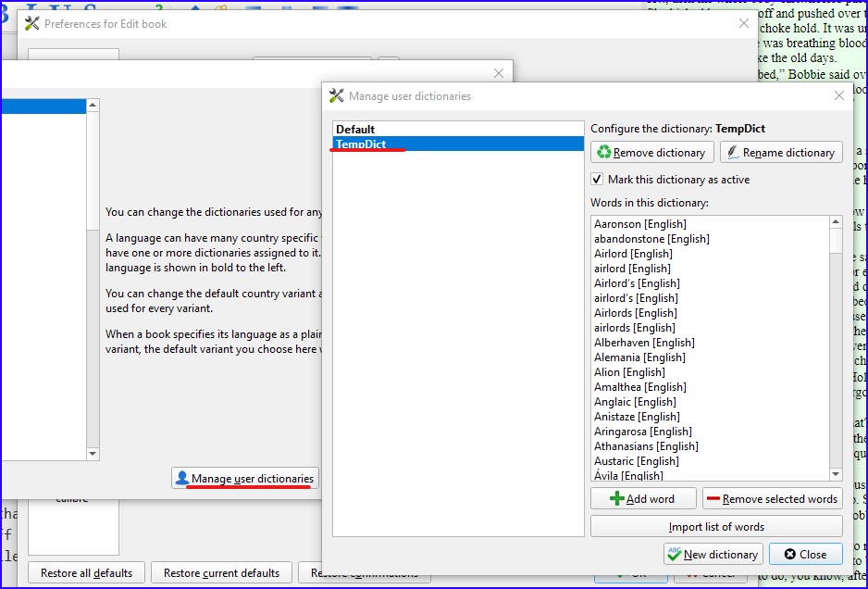Screen dimensions: 868x589
Task: Select the word Alion [English]
Action: click(x=629, y=372)
